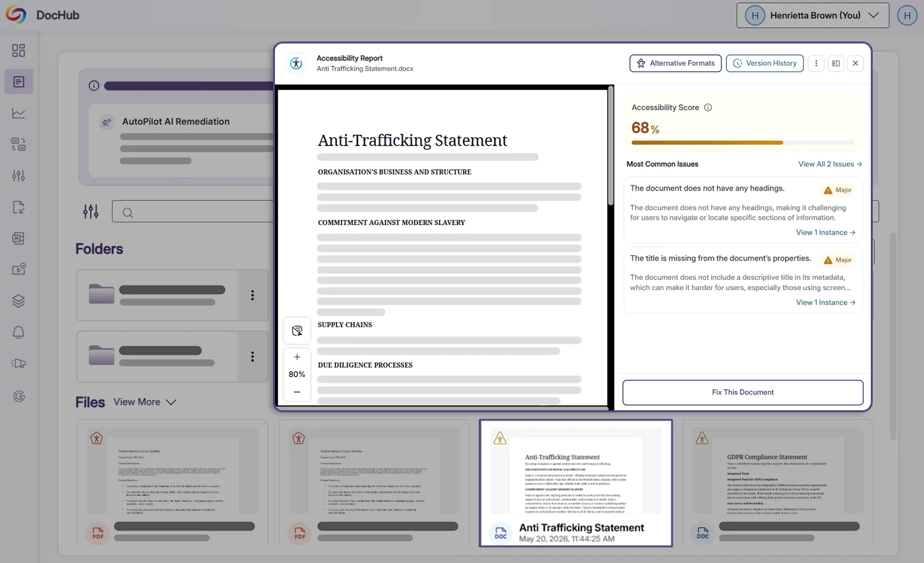Click 'SUPPLY CHAINS' heading in preview

345,325
